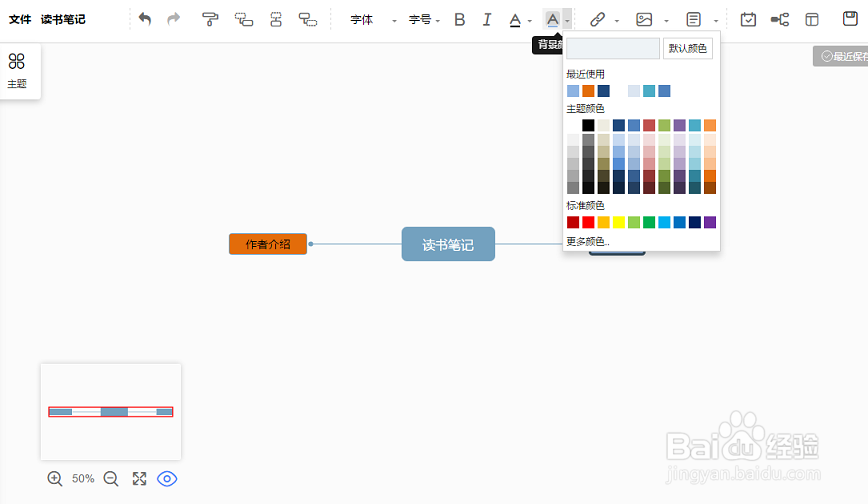Click the color preview input field
Image resolution: width=868 pixels, height=504 pixels.
(x=613, y=48)
